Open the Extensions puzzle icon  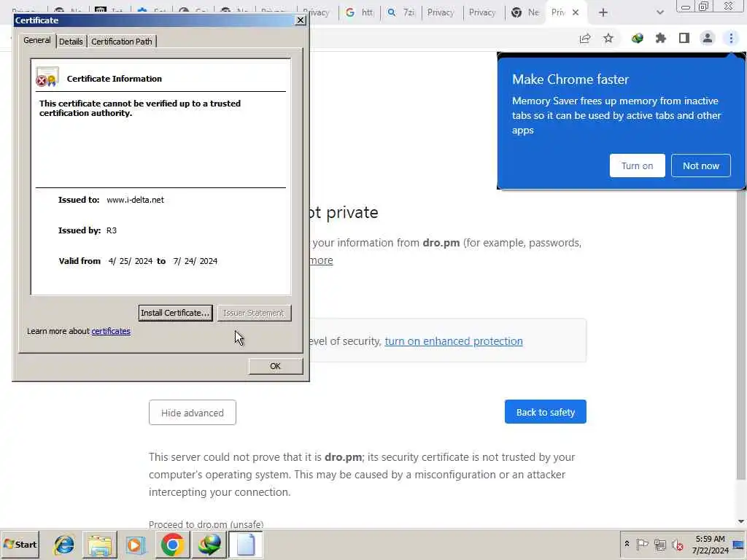coord(661,38)
